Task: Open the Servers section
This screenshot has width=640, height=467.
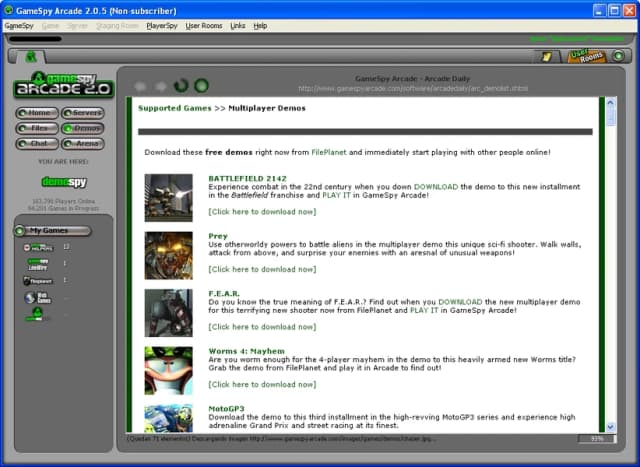Action: [83, 113]
